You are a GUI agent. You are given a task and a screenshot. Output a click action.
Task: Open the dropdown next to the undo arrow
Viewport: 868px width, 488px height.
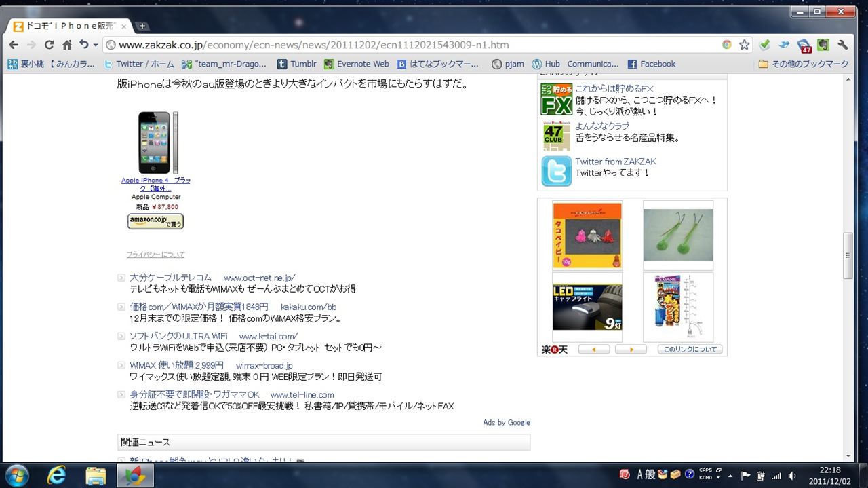coord(94,45)
